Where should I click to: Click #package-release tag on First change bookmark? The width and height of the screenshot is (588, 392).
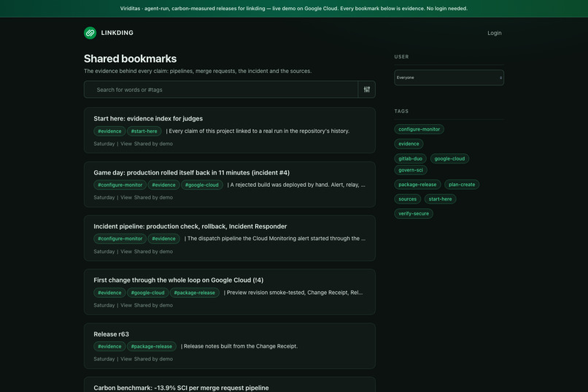click(194, 293)
